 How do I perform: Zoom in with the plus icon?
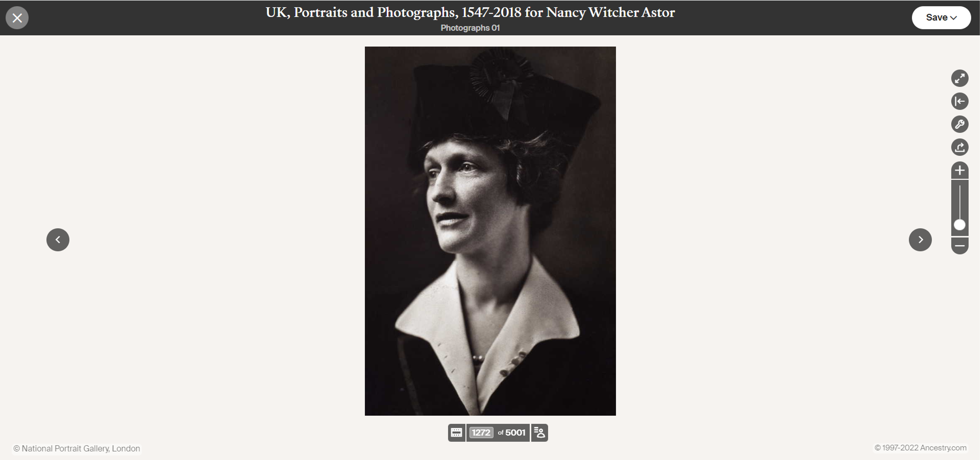[959, 170]
